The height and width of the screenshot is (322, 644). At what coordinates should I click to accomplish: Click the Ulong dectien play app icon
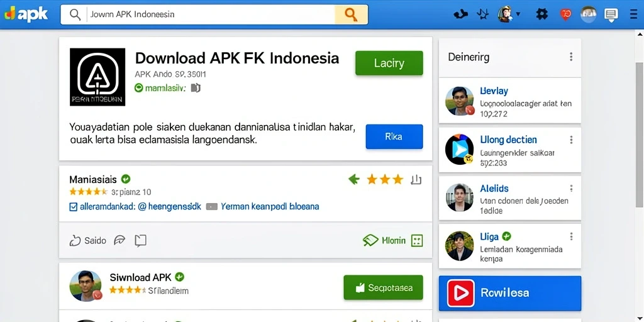460,149
